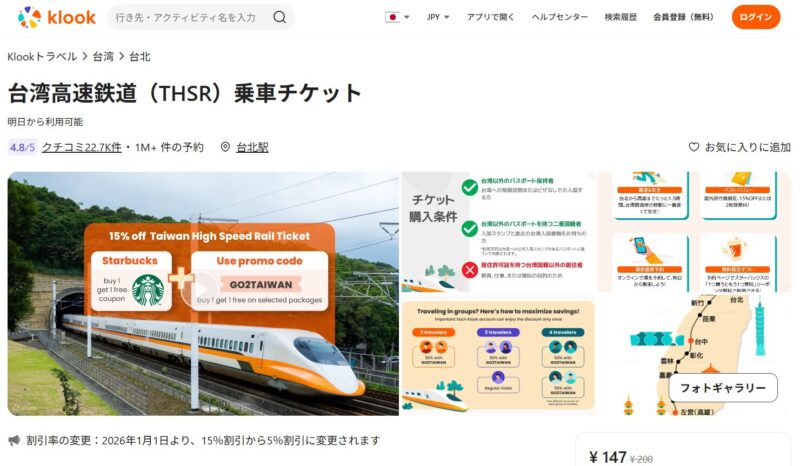
Task: Click the megaphone announcement icon
Action: pos(14,440)
